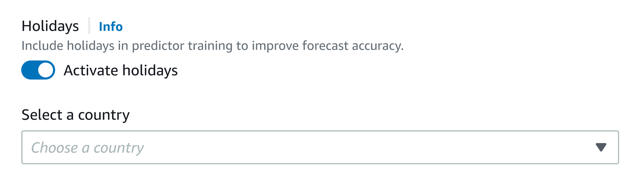Click the Holidays section heading
The height and width of the screenshot is (194, 644).
pyautogui.click(x=51, y=25)
